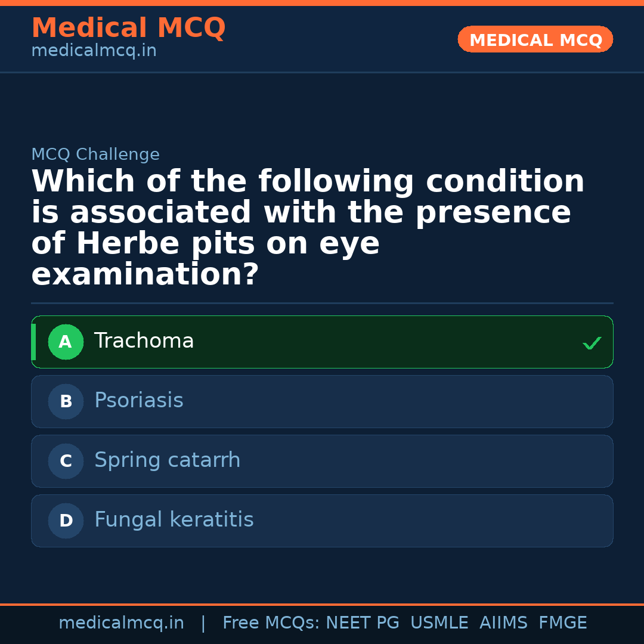Click the circular D badge icon
The width and height of the screenshot is (644, 644).
(66, 521)
